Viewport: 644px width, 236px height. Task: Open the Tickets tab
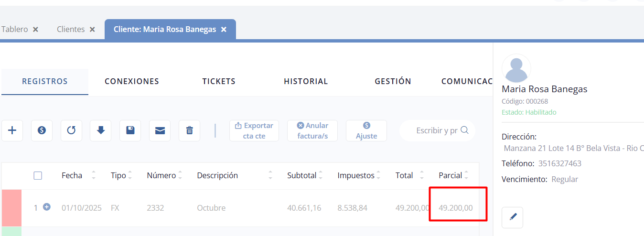(x=219, y=81)
